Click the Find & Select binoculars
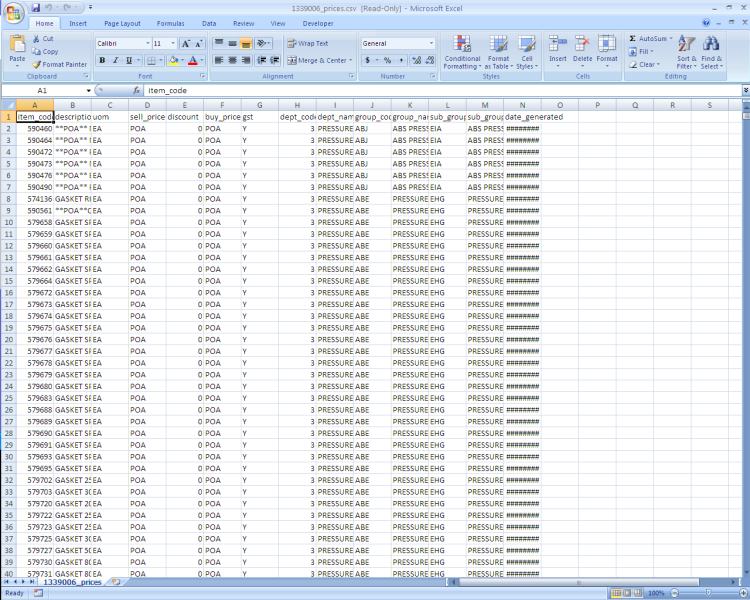The height and width of the screenshot is (600, 750). pos(712,53)
